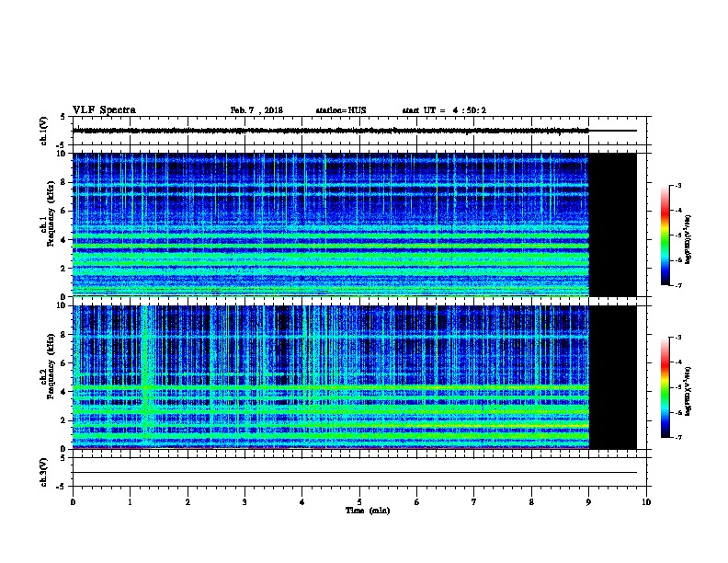Click the "Time (min)" axis label
The height and width of the screenshot is (563, 728).
[368, 511]
